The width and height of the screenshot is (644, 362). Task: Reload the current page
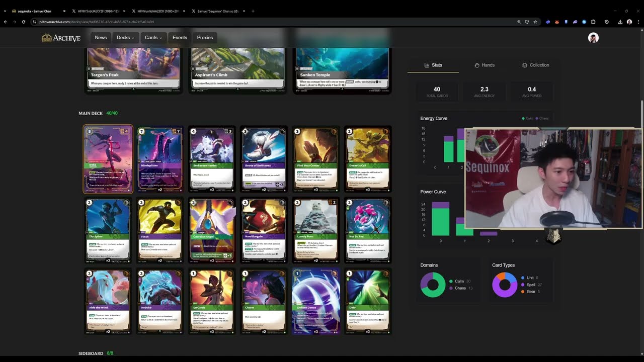tap(23, 22)
